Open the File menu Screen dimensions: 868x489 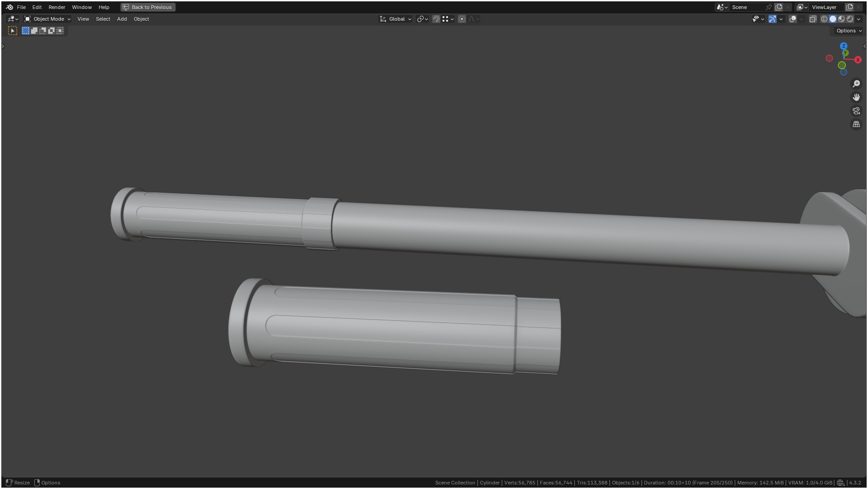(x=21, y=7)
